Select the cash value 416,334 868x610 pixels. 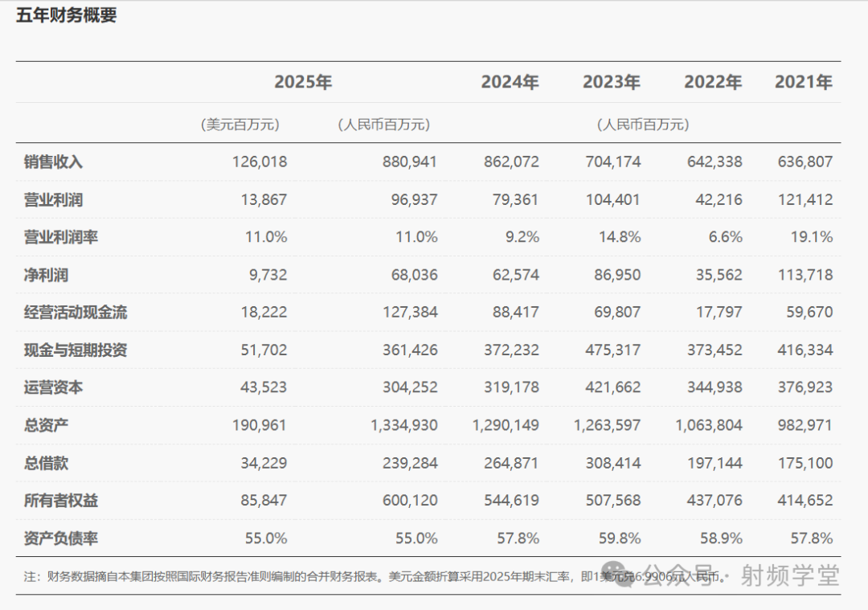805,350
